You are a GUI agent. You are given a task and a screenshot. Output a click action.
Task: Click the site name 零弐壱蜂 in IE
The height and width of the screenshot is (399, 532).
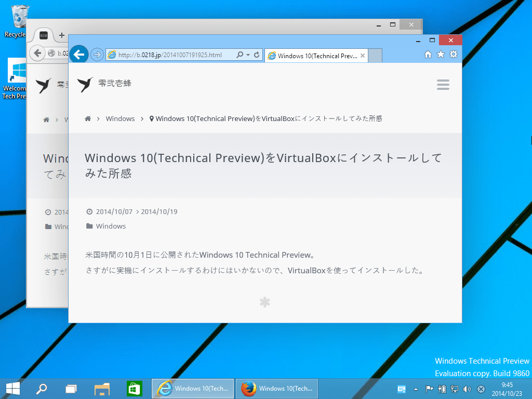pos(115,84)
